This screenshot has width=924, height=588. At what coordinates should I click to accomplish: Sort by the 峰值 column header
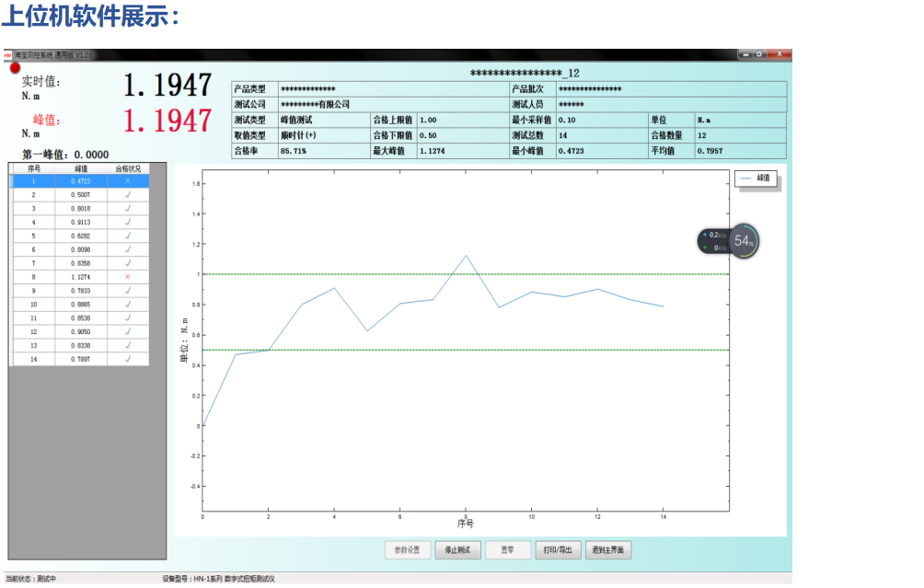[81, 169]
